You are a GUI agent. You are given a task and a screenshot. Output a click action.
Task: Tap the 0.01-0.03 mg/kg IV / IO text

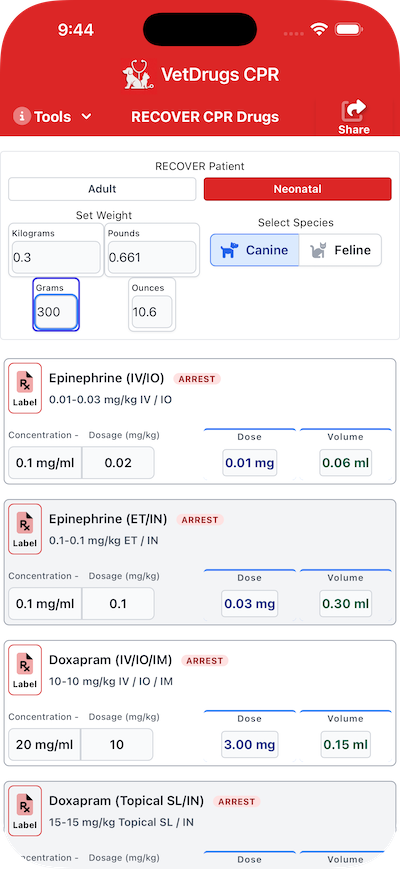pos(110,400)
